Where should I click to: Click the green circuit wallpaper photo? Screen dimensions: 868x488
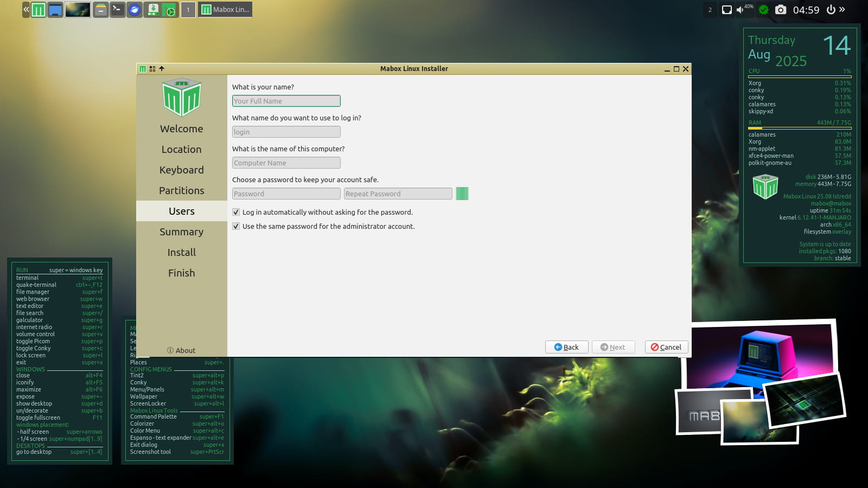point(804,400)
